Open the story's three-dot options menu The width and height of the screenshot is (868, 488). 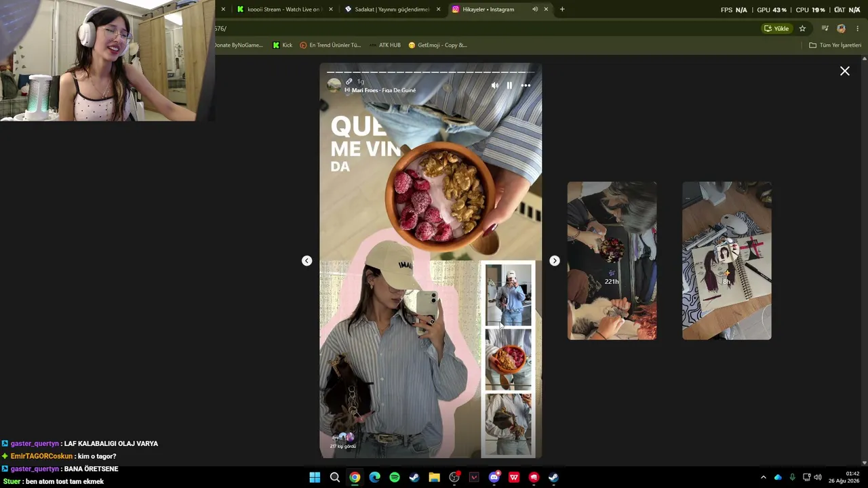(x=526, y=85)
